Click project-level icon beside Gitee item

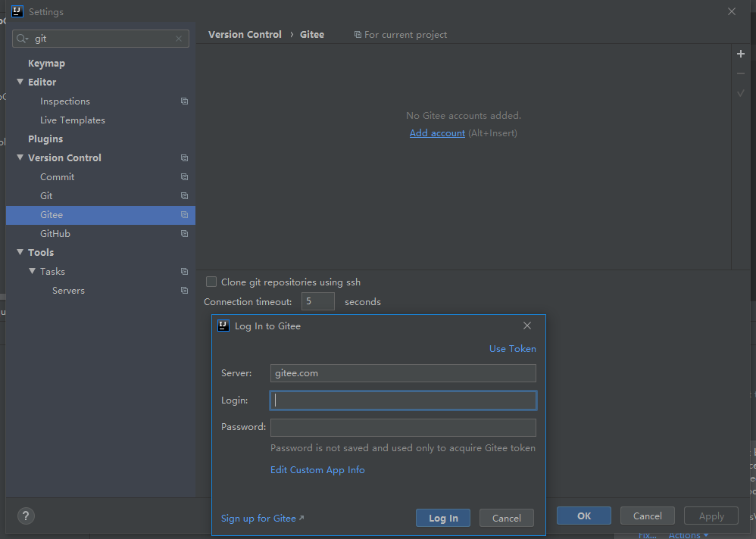(184, 215)
